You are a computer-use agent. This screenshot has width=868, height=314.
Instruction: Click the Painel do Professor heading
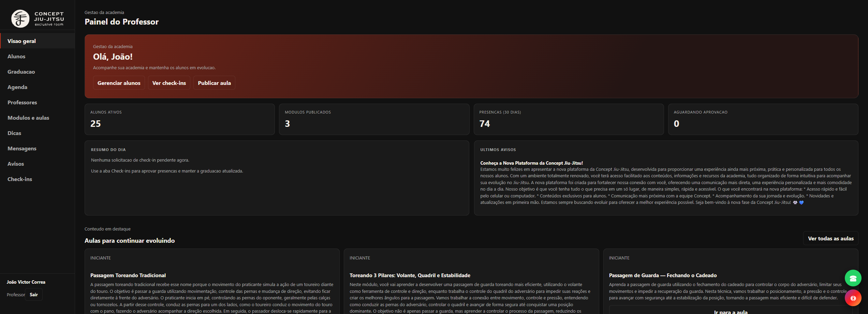[x=122, y=22]
